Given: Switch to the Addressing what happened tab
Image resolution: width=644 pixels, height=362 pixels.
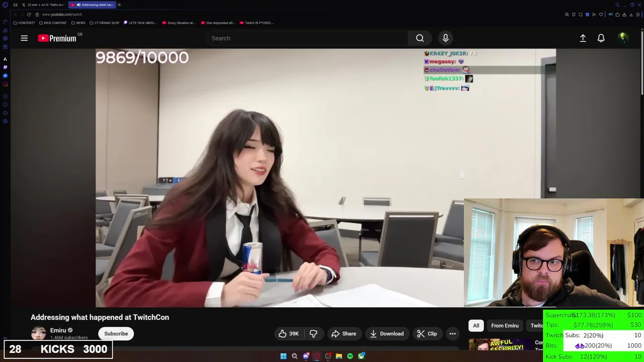Looking at the screenshot, I should pyautogui.click(x=92, y=5).
